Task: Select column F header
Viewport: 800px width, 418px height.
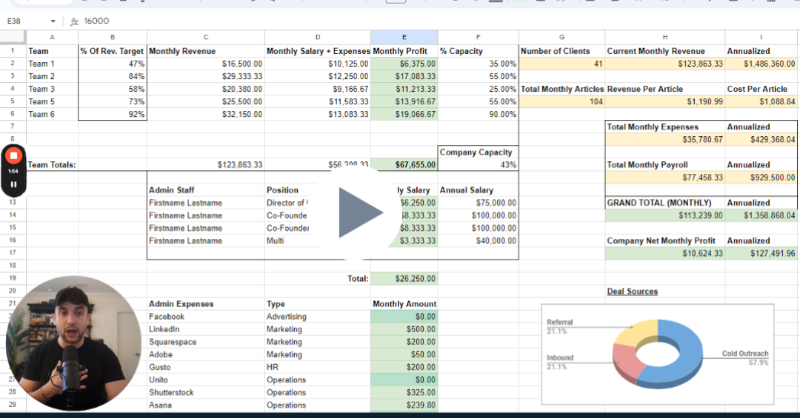Action: point(478,37)
